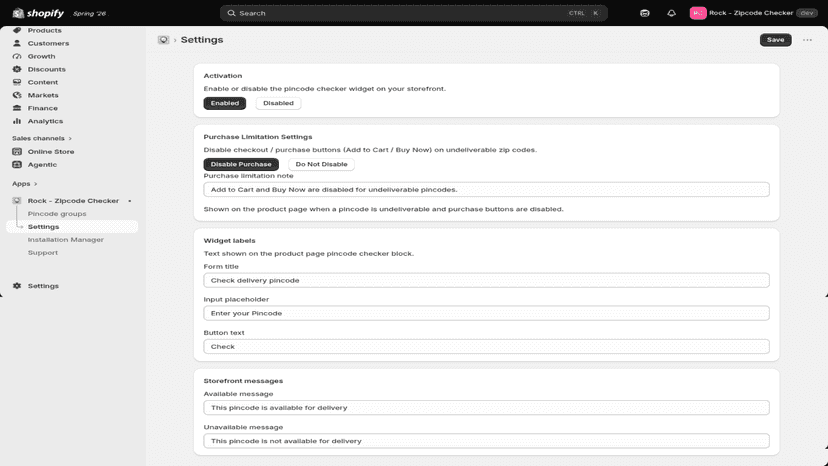The image size is (828, 466).
Task: Click the Analytics bar chart icon
Action: (x=17, y=121)
